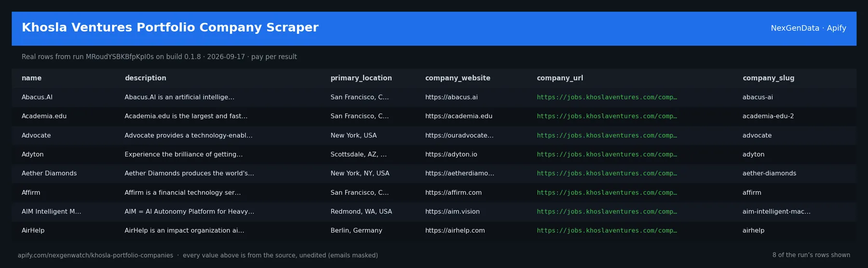Open the Khosla jobs URL in Advocate row
Image resolution: width=868 pixels, height=268 pixels.
[607, 135]
